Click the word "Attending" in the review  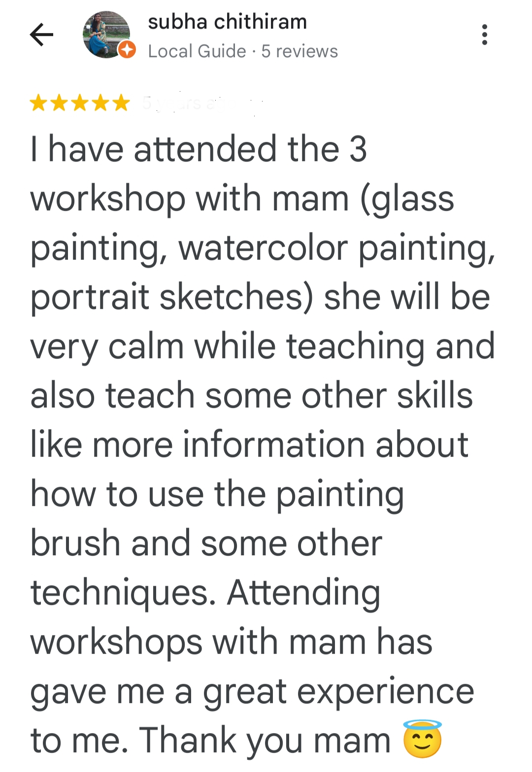[x=303, y=593]
